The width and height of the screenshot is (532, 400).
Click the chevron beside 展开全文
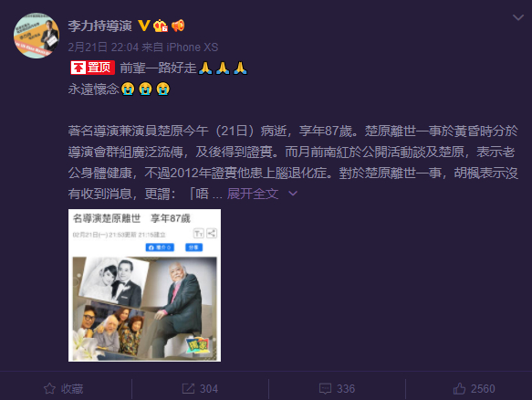click(x=293, y=194)
